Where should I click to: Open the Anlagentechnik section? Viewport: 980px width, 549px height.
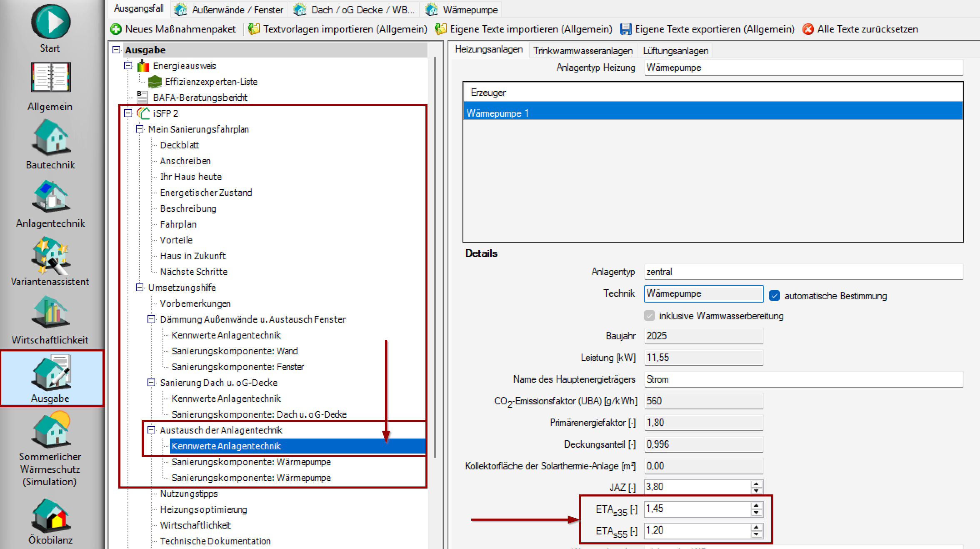click(x=50, y=196)
